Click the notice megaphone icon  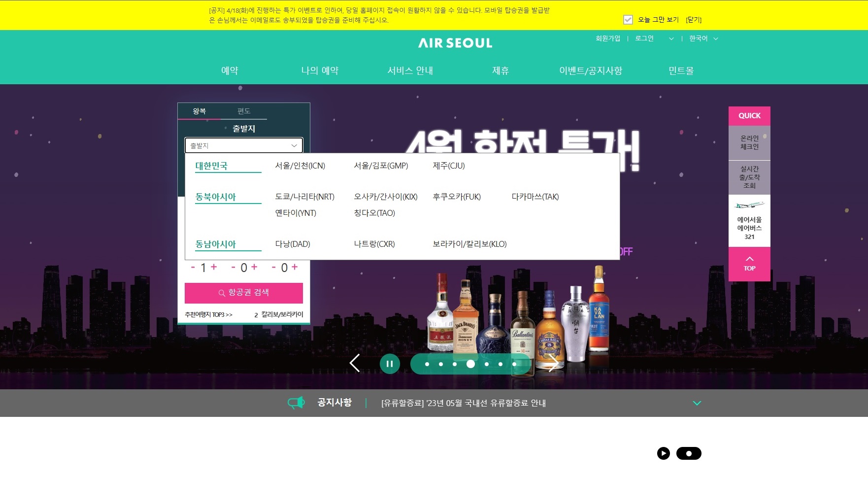pyautogui.click(x=297, y=403)
